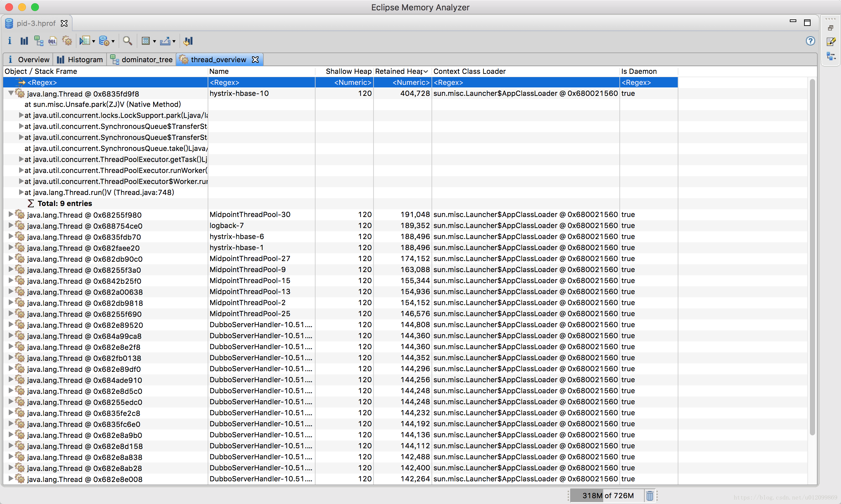
Task: Click the Shallow Heap Numeric filter field
Action: click(344, 83)
